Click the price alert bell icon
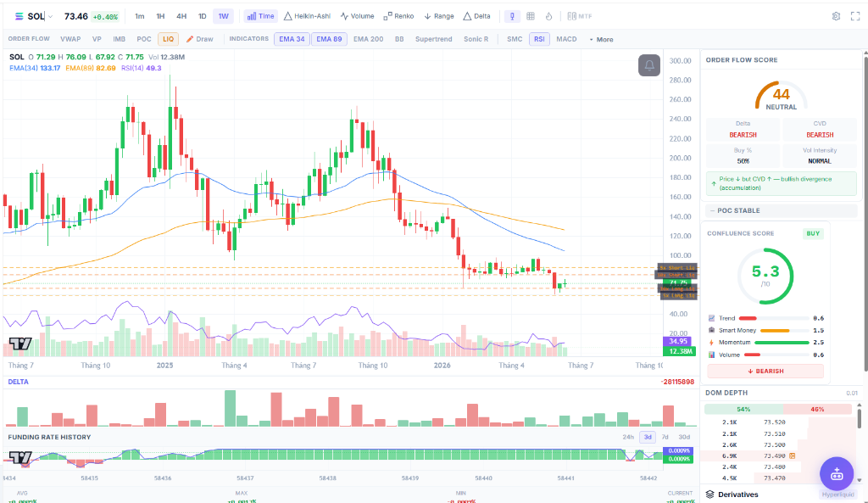The image size is (868, 503). (648, 65)
